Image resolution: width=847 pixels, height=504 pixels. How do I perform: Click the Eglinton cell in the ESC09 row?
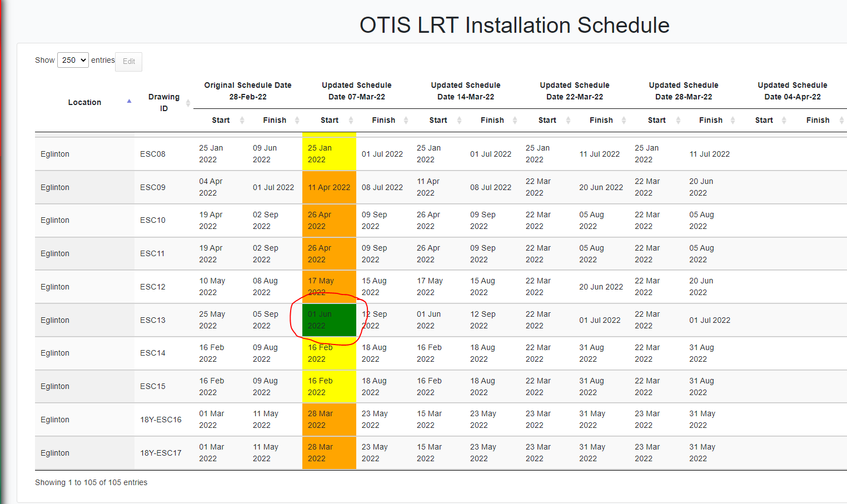(55, 187)
